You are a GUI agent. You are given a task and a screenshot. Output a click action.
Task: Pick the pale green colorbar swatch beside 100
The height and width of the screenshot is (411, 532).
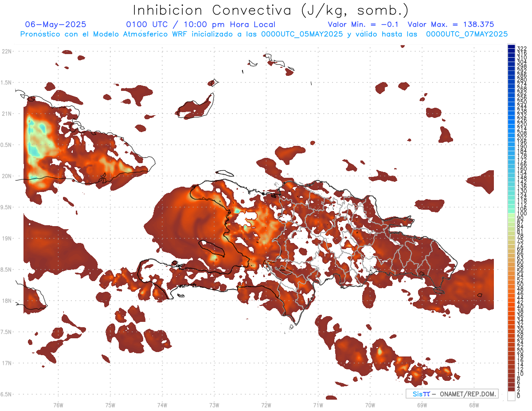point(511,216)
